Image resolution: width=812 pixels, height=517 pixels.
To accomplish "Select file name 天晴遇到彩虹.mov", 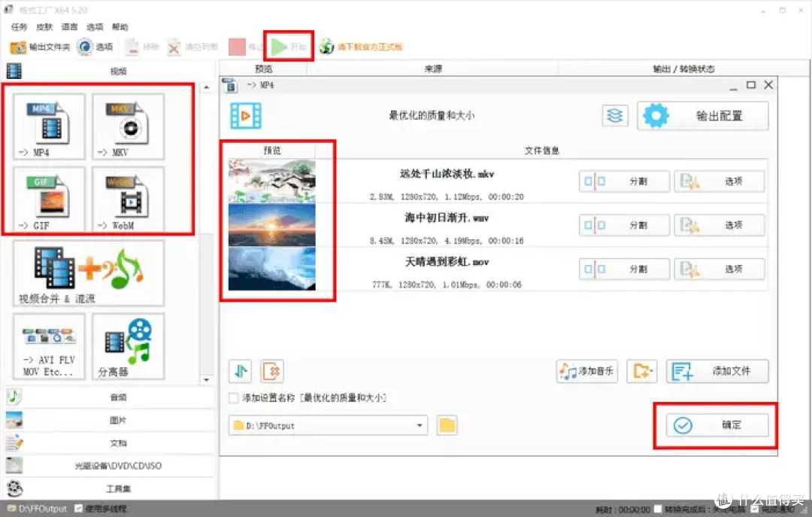I will coord(447,262).
